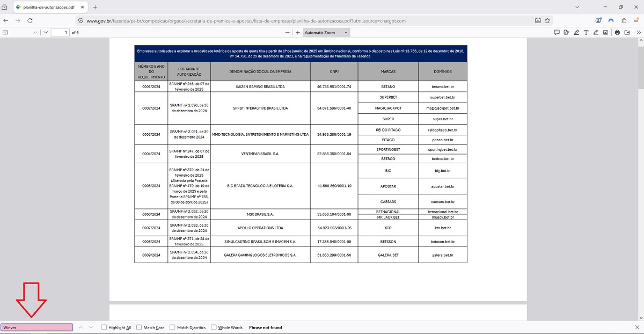
Task: Reload the current page
Action: click(30, 20)
